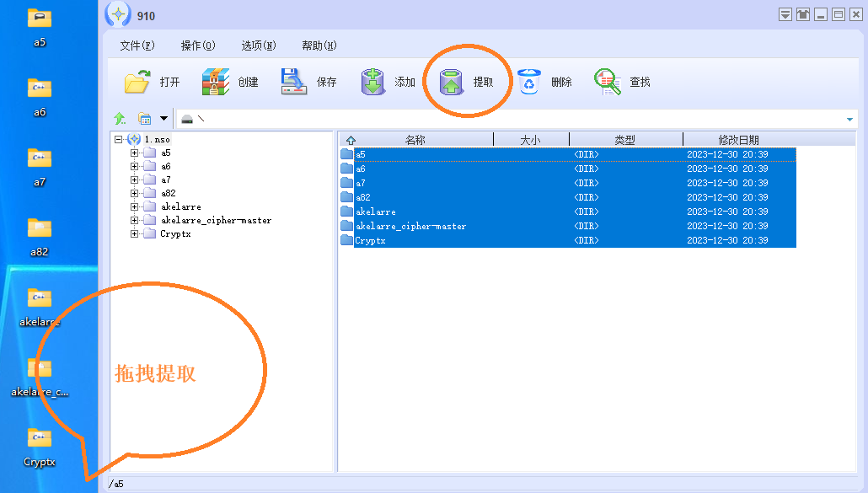The height and width of the screenshot is (493, 868).
Task: Select the akelarre_cipher-master row in file list
Action: [x=410, y=226]
